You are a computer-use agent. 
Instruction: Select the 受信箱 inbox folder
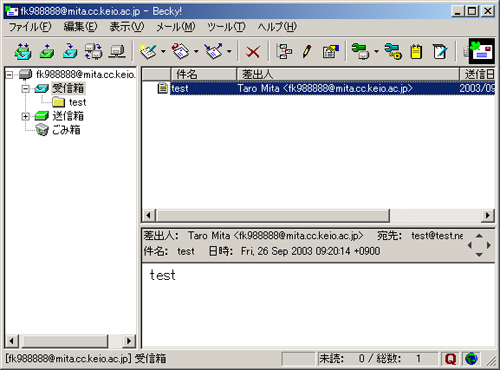click(x=68, y=88)
